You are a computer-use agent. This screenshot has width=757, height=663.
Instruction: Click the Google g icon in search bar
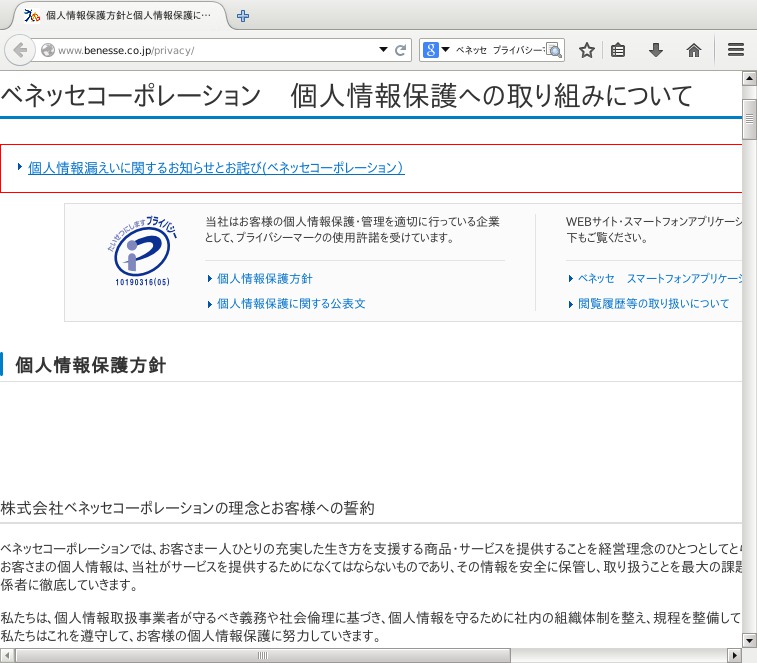[431, 50]
